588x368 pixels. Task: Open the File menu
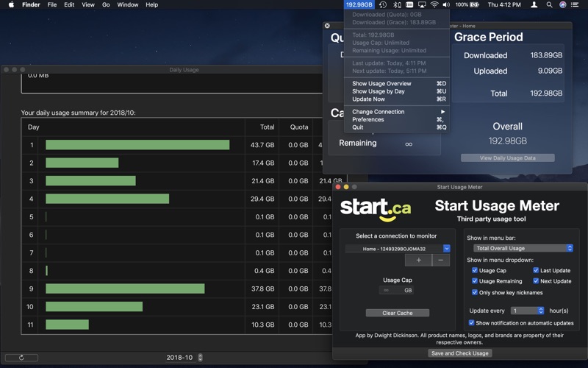click(x=52, y=4)
